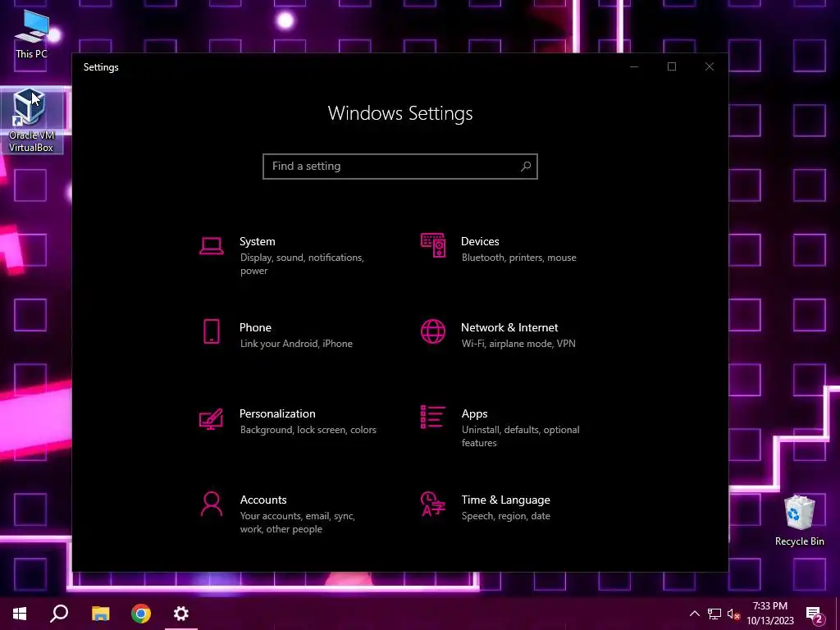Focus the Find a setting search box
This screenshot has width=840, height=630.
[400, 166]
